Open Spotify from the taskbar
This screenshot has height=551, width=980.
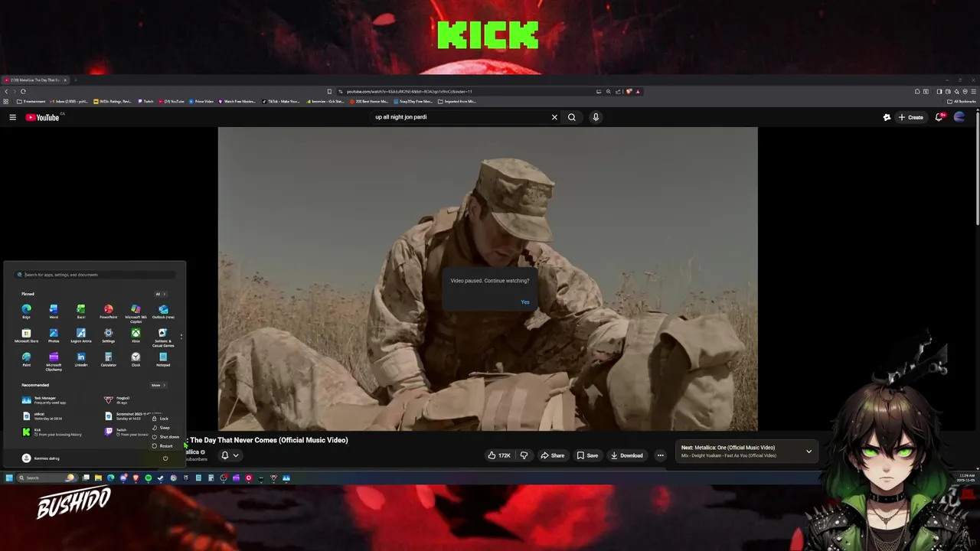148,478
